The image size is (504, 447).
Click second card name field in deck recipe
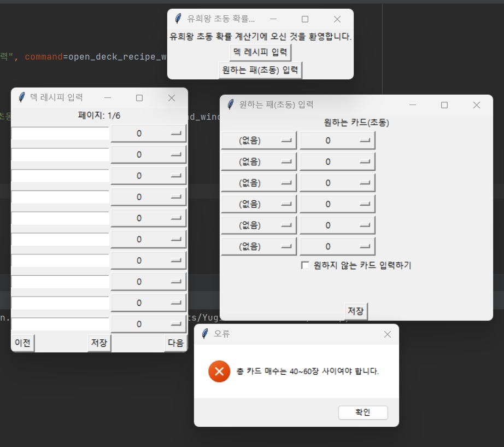(x=61, y=154)
